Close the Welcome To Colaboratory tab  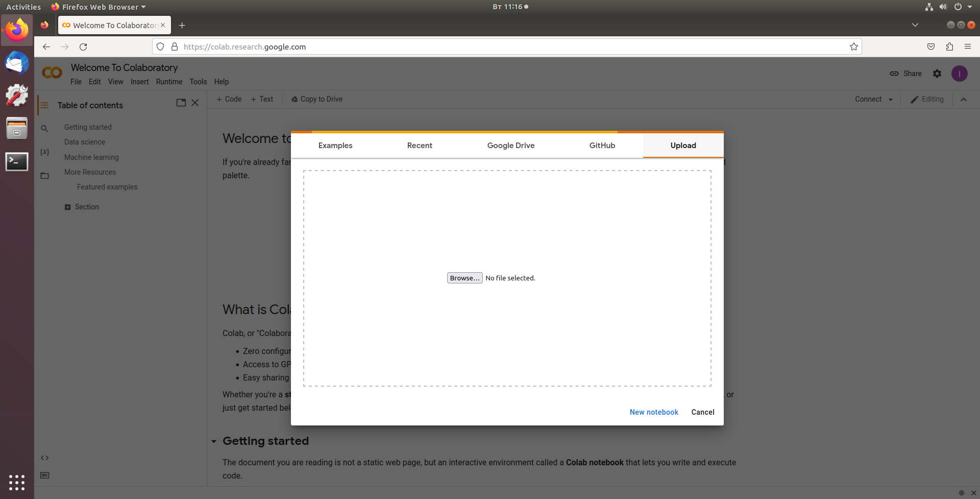point(163,25)
